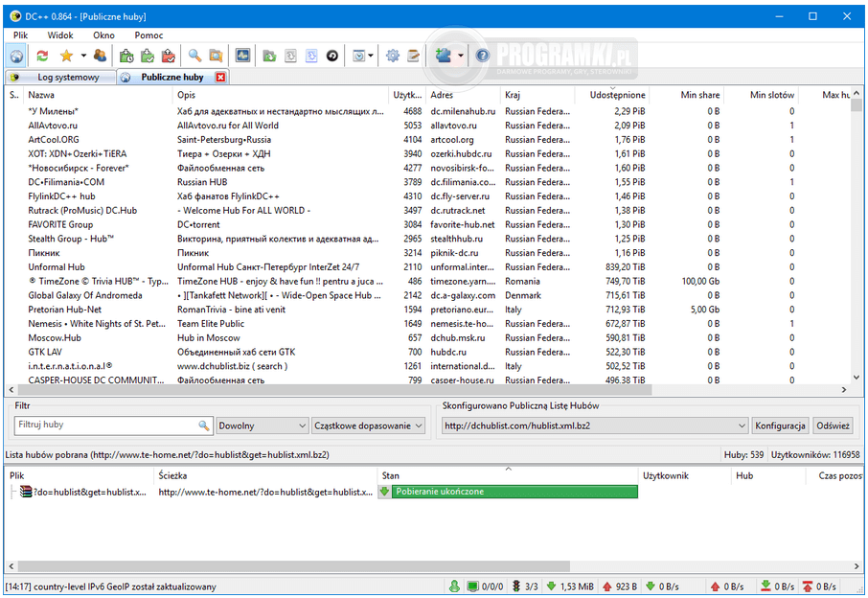
Task: Open Finished Uploads red folder icon
Action: pyautogui.click(x=169, y=56)
